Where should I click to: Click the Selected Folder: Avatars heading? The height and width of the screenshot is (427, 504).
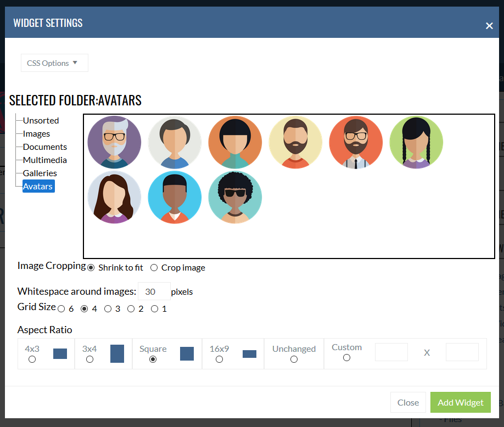75,100
